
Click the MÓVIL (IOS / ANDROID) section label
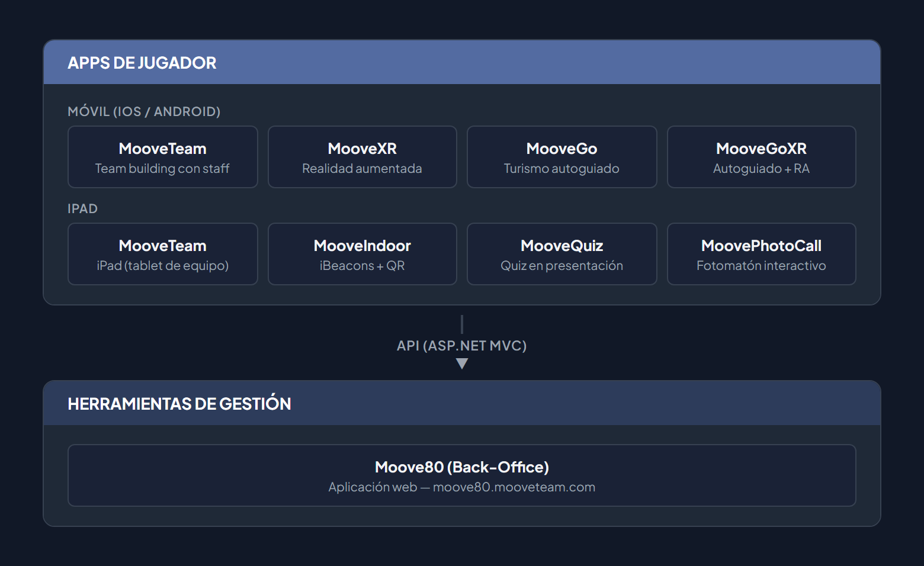point(144,111)
